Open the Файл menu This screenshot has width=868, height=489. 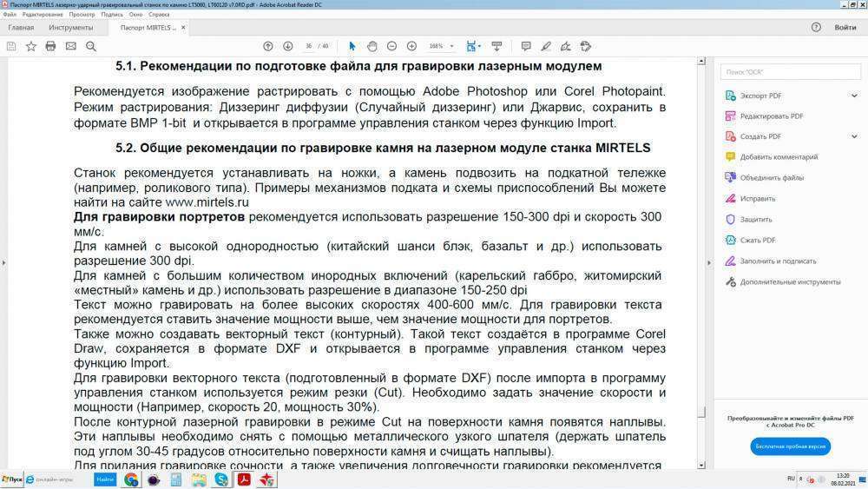[x=10, y=15]
